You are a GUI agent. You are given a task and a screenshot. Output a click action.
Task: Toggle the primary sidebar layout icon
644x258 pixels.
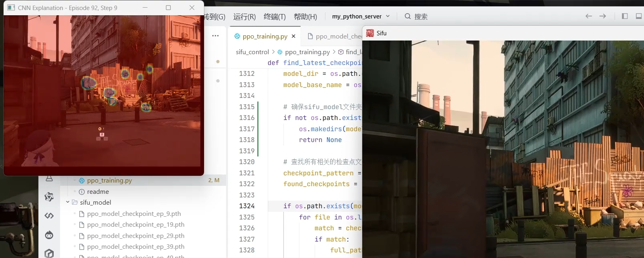click(x=625, y=16)
